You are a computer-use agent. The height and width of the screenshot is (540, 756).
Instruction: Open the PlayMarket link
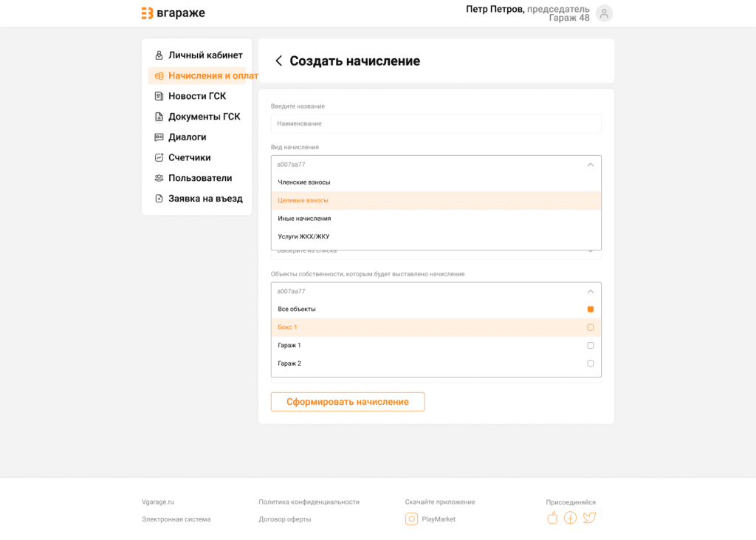[439, 519]
